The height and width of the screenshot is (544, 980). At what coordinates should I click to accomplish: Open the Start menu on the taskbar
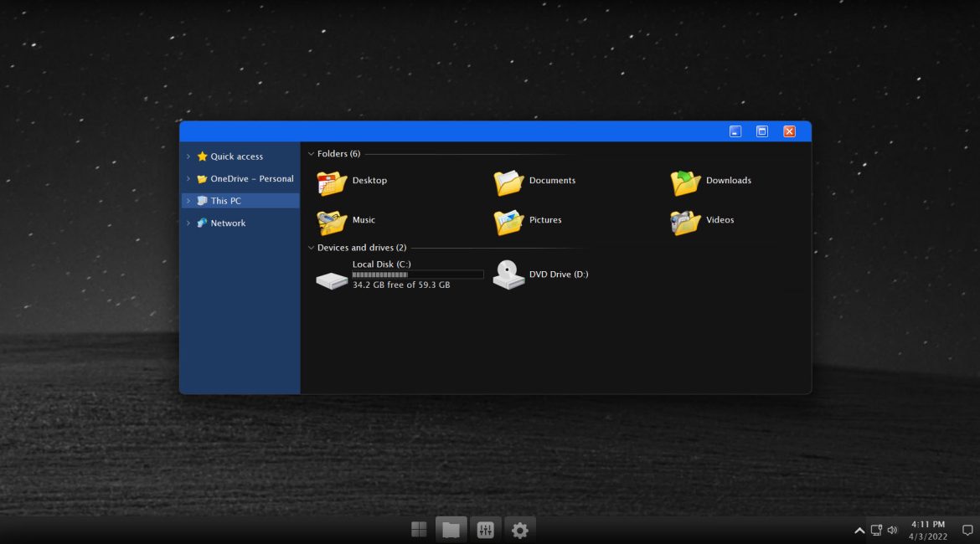point(419,529)
